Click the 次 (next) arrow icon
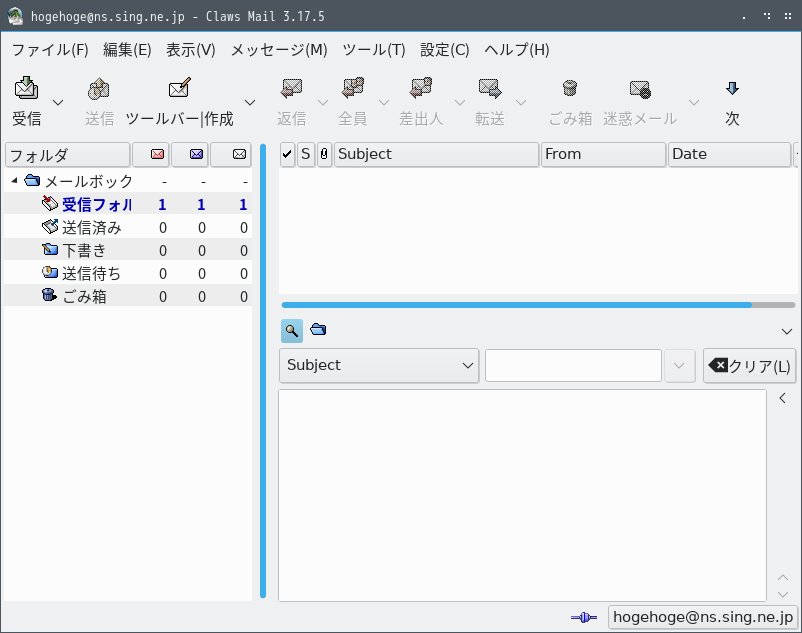This screenshot has width=802, height=633. 732,88
